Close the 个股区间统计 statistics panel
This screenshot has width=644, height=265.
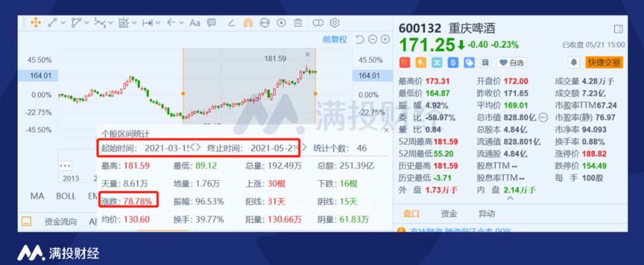point(386,130)
